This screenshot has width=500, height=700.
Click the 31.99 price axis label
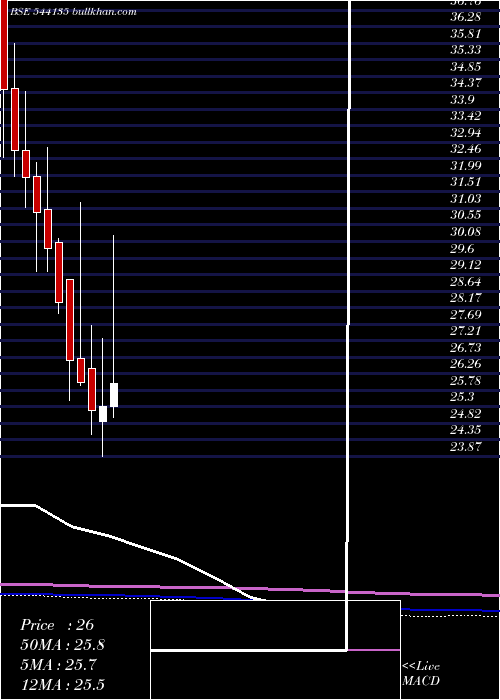point(466,166)
